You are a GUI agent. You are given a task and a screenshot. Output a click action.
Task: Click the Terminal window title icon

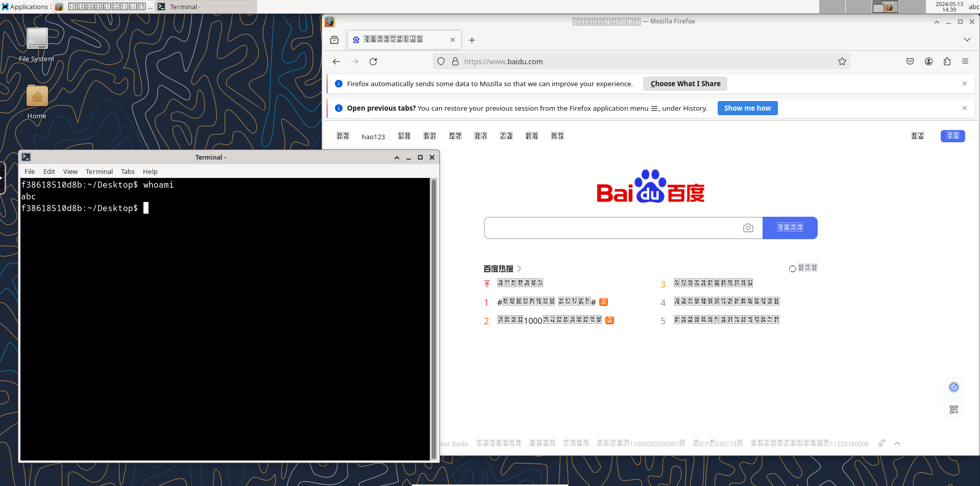pos(26,157)
